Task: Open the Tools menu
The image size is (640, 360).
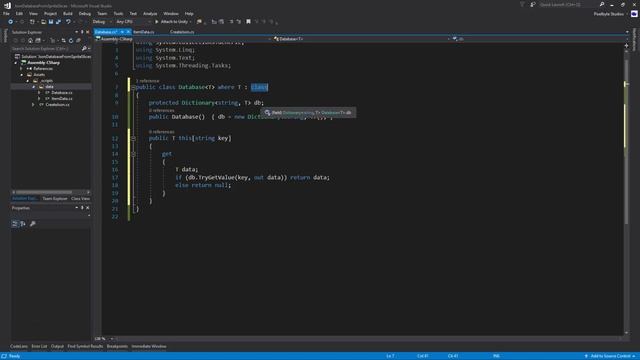Action: [x=118, y=13]
